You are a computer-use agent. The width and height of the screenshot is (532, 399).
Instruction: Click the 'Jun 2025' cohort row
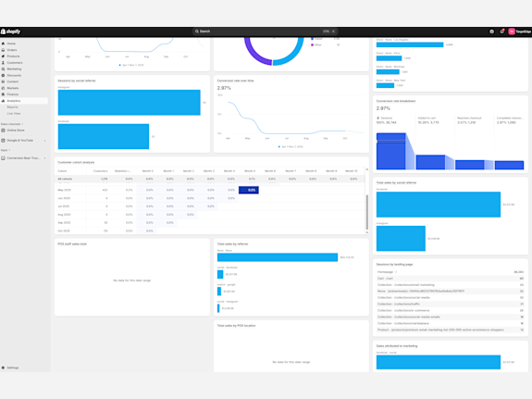[x=210, y=198]
